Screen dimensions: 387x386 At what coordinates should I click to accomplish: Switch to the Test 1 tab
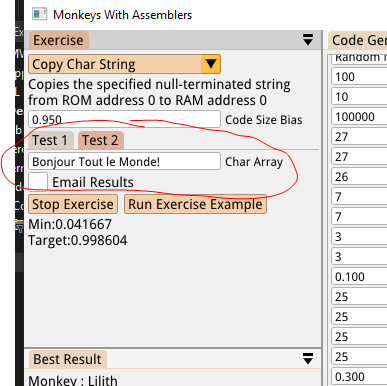pyautogui.click(x=50, y=140)
